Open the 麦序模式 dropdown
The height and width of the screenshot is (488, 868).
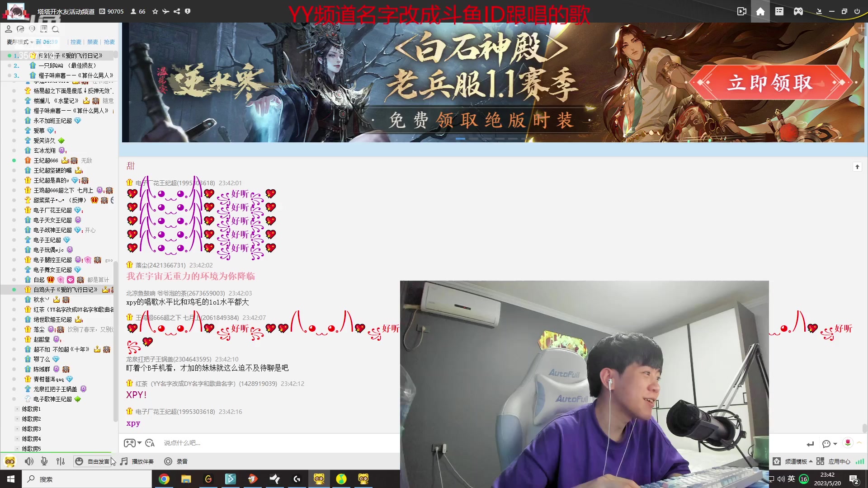click(x=20, y=42)
